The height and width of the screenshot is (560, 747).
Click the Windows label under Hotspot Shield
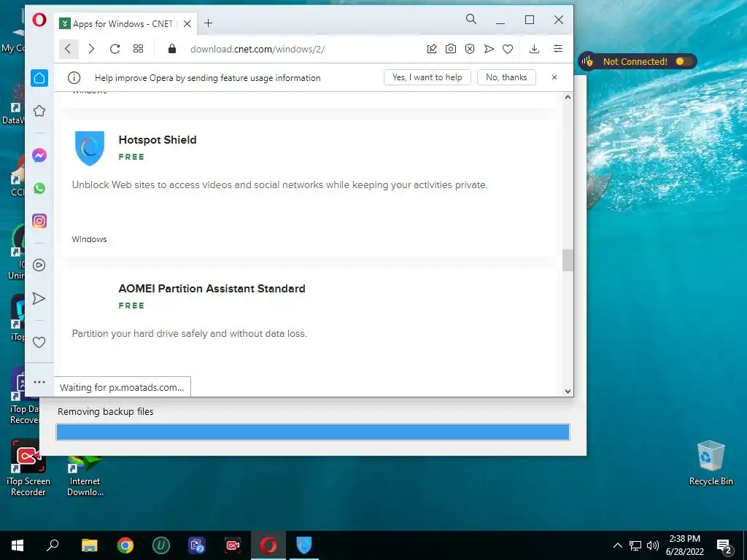(x=89, y=239)
